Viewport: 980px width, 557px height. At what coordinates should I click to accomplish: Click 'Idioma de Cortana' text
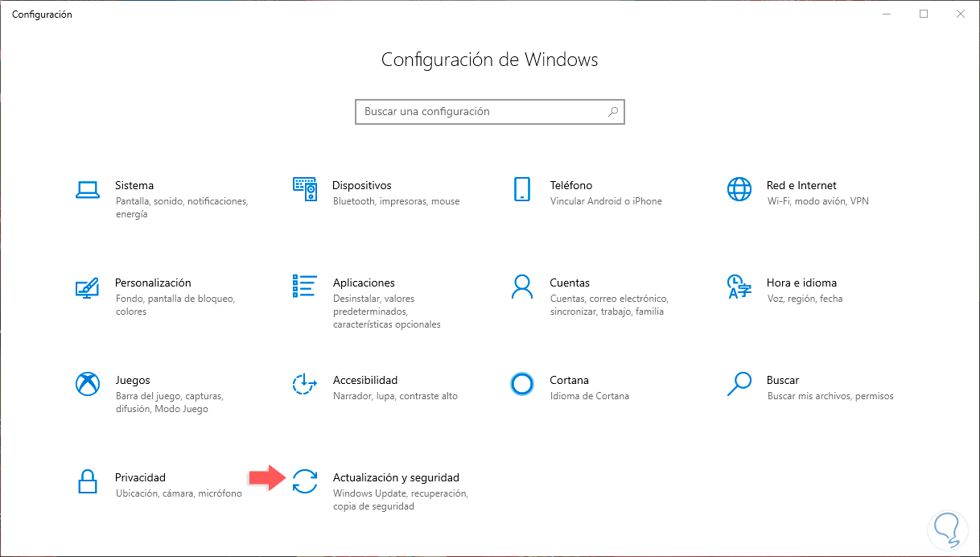(x=590, y=396)
